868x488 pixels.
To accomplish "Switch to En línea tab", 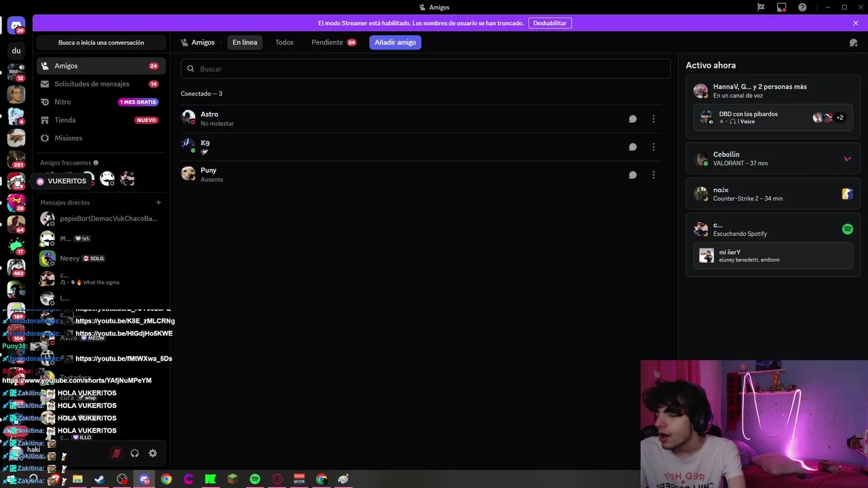I will [245, 42].
